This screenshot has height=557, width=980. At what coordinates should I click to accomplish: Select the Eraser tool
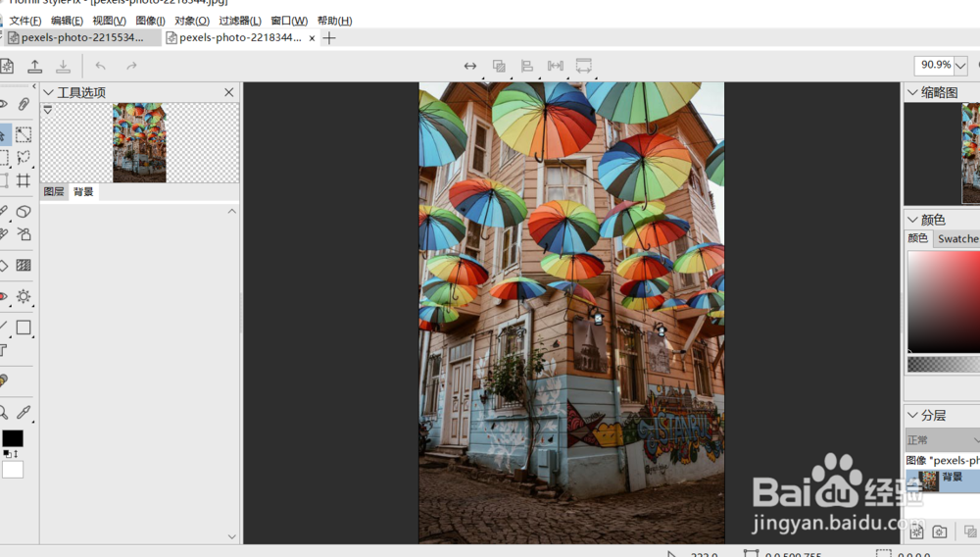(24, 211)
